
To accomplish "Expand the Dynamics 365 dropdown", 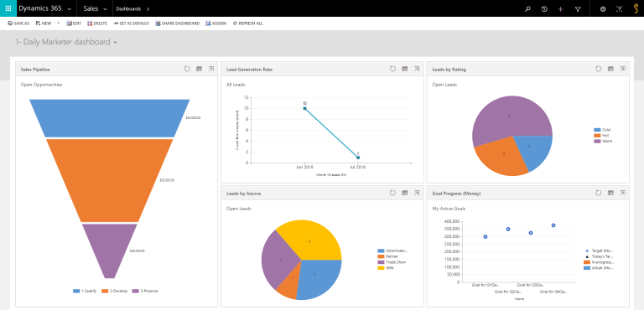I will [69, 8].
